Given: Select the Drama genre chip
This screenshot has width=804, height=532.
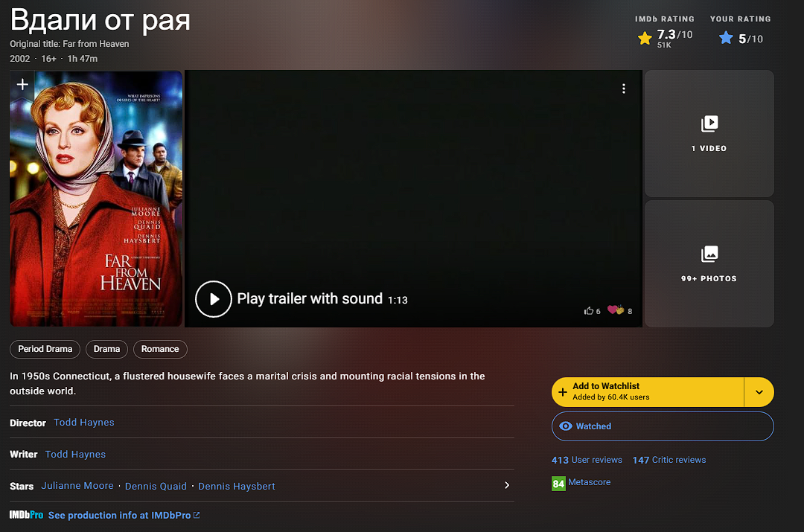Looking at the screenshot, I should click(x=106, y=349).
